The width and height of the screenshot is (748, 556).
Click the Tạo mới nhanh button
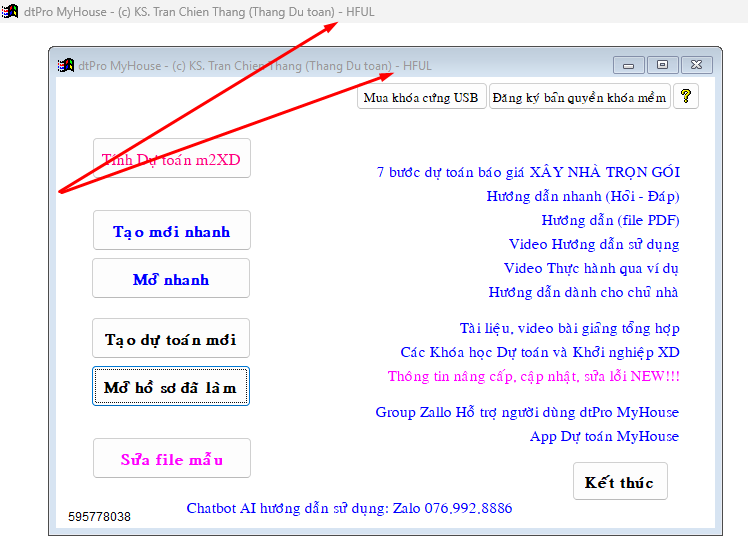pyautogui.click(x=171, y=231)
